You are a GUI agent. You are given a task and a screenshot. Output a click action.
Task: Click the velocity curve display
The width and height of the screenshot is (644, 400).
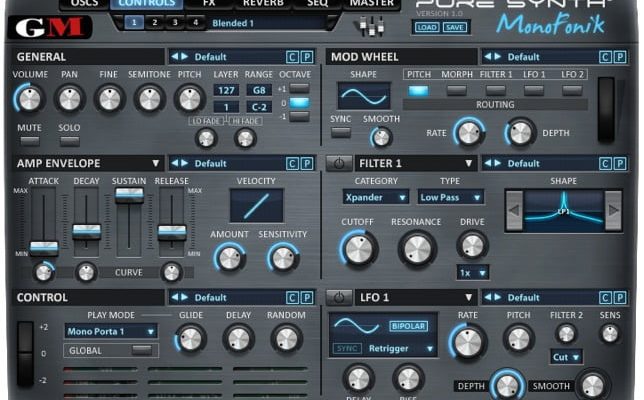coord(256,205)
